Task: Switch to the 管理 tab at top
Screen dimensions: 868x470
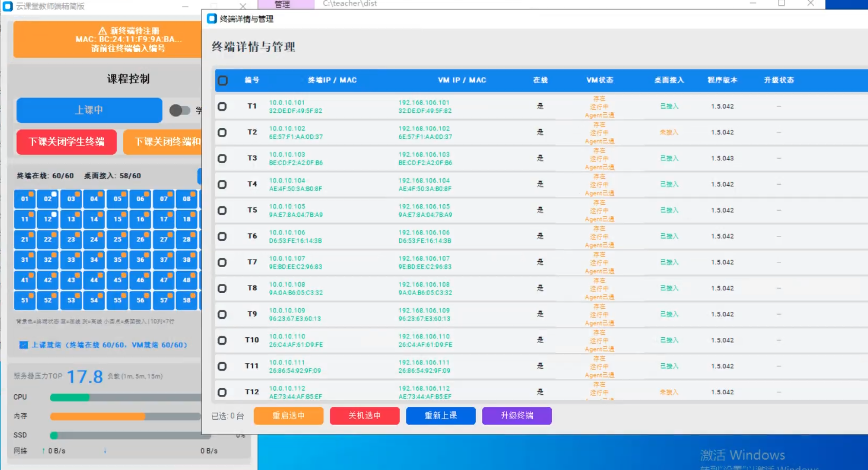Action: (x=286, y=4)
